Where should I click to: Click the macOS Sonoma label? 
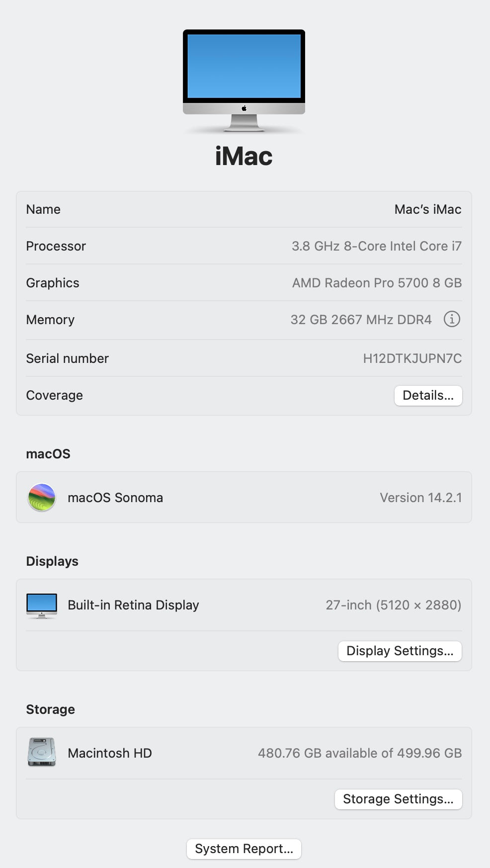pos(115,498)
